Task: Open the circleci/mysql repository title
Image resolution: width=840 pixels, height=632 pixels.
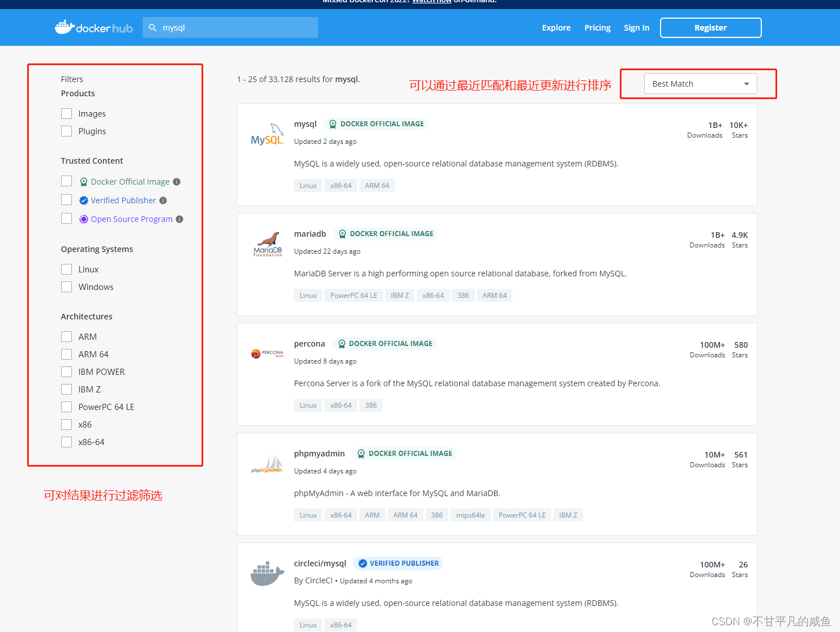Action: pyautogui.click(x=320, y=563)
